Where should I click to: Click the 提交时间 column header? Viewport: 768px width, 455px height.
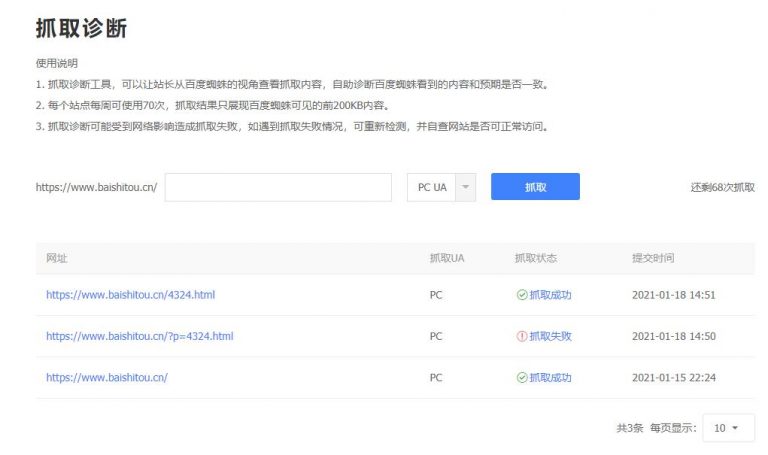point(653,258)
